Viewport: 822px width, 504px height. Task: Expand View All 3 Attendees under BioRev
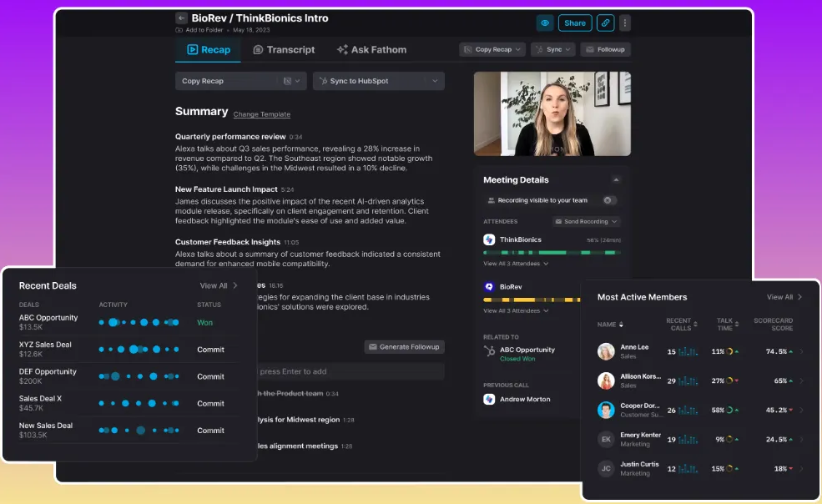(516, 311)
